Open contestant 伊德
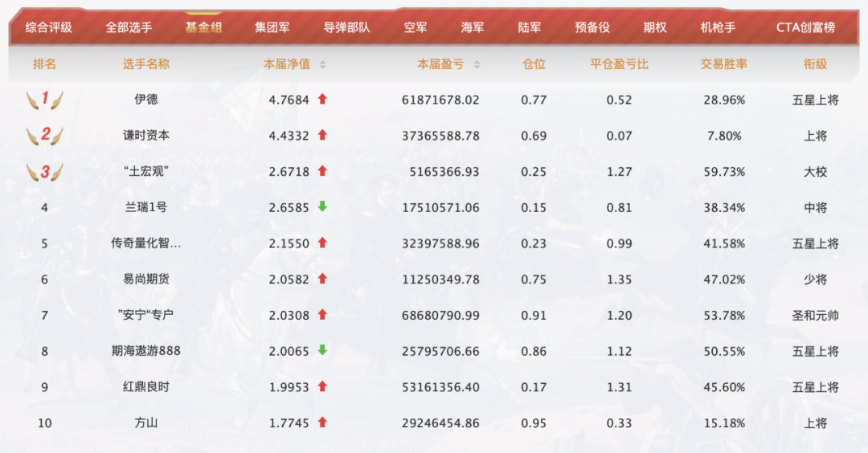The image size is (868, 453). [x=146, y=100]
